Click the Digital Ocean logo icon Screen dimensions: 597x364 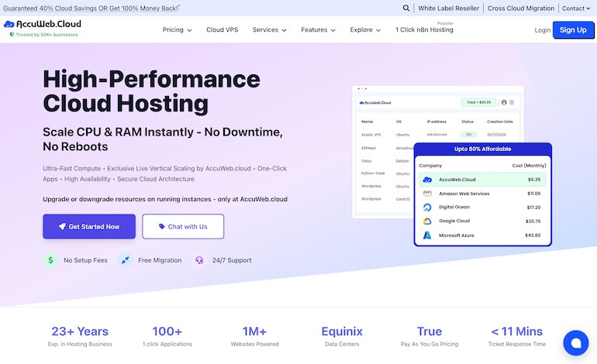point(427,208)
